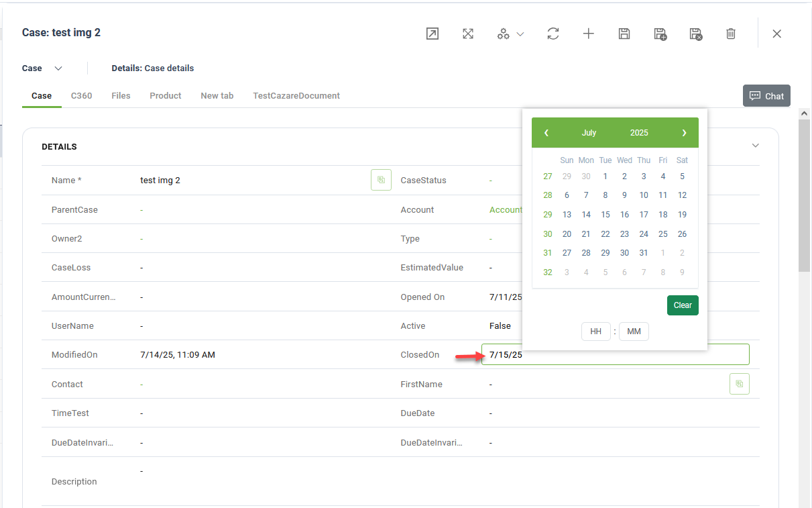Select July 15 in the calendar

coord(605,215)
